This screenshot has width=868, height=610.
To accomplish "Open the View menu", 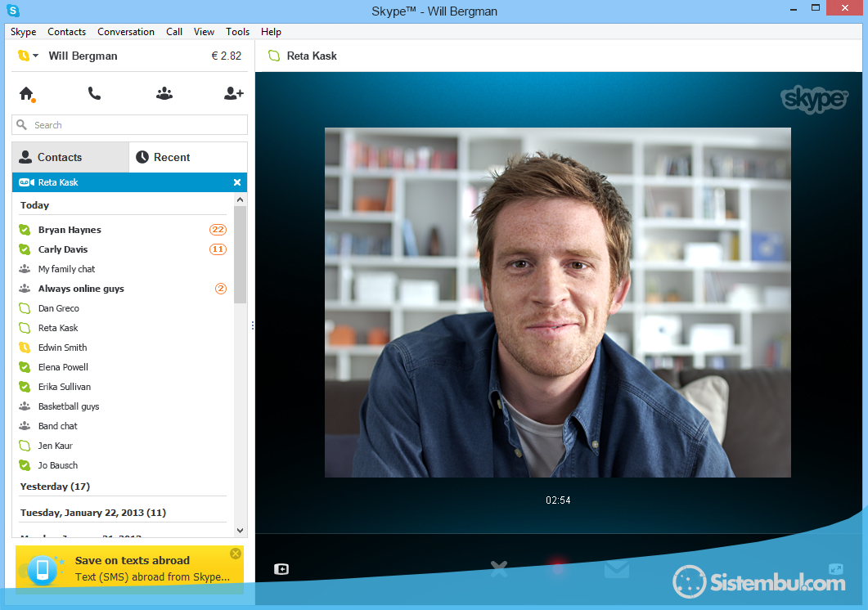I will (204, 32).
